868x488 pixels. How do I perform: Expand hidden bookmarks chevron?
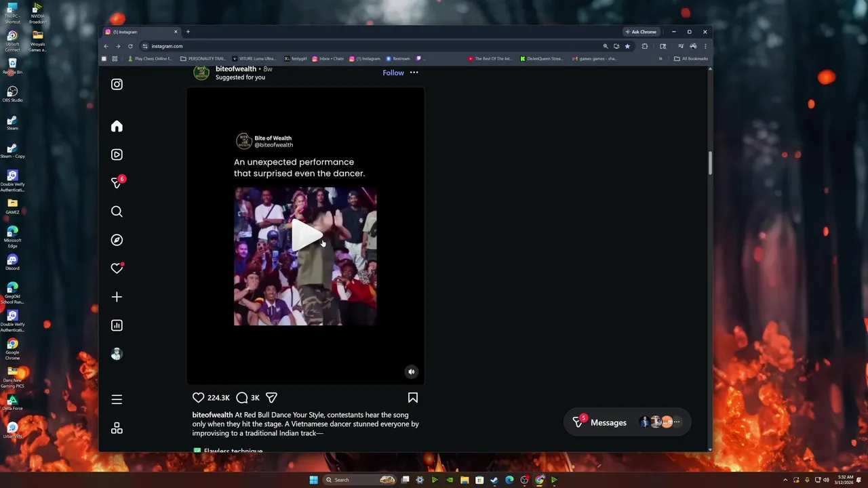[660, 59]
